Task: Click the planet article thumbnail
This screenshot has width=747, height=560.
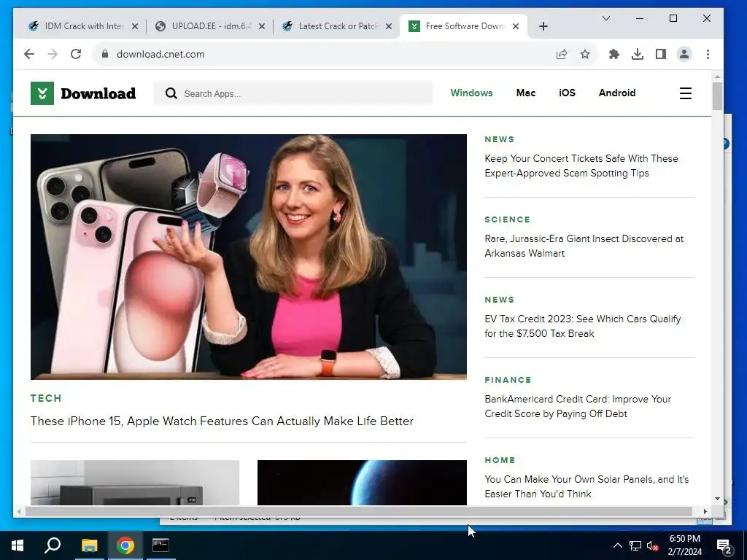Action: coord(362,483)
